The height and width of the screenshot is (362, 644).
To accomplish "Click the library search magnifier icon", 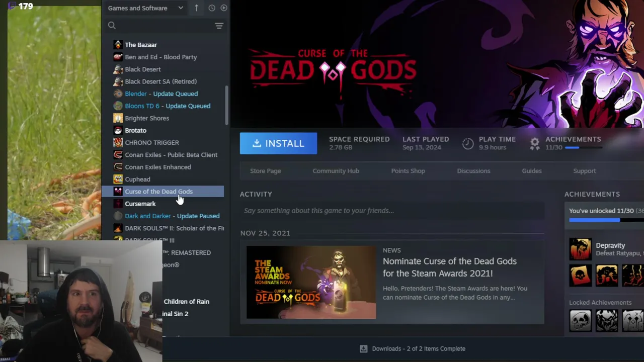I will point(112,26).
